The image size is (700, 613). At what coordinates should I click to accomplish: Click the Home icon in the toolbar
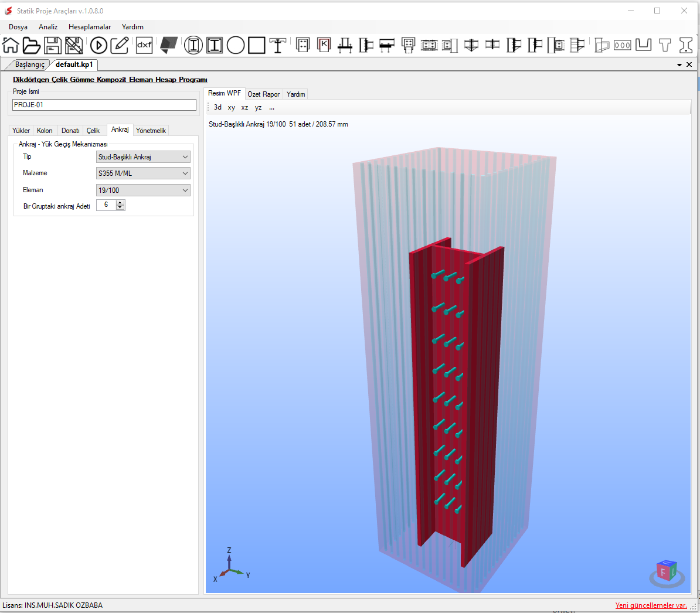(x=11, y=45)
